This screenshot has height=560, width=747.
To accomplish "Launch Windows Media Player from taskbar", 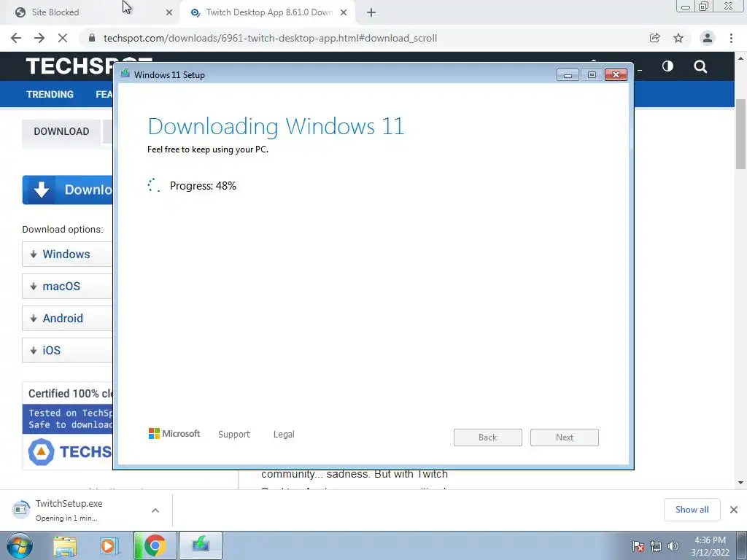I will pyautogui.click(x=109, y=545).
